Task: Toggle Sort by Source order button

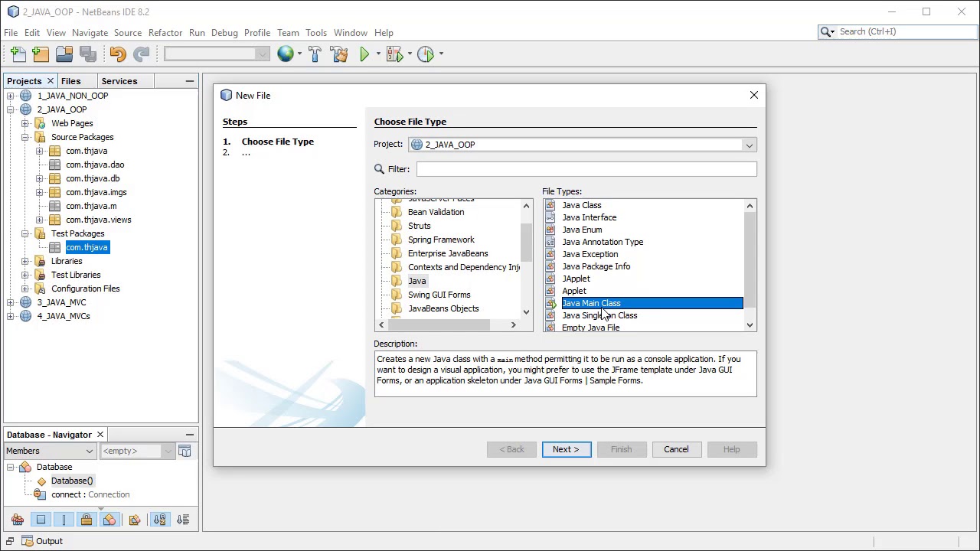Action: 183,520
